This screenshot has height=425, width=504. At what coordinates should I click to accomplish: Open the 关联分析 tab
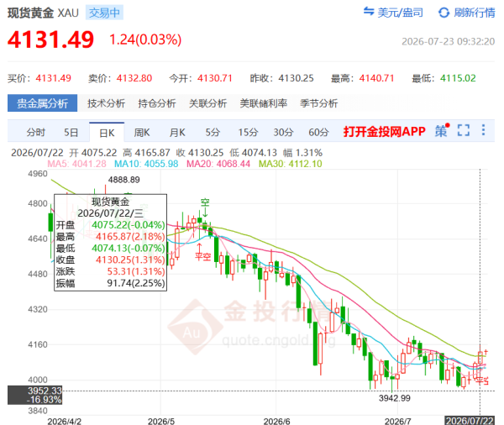pyautogui.click(x=207, y=103)
